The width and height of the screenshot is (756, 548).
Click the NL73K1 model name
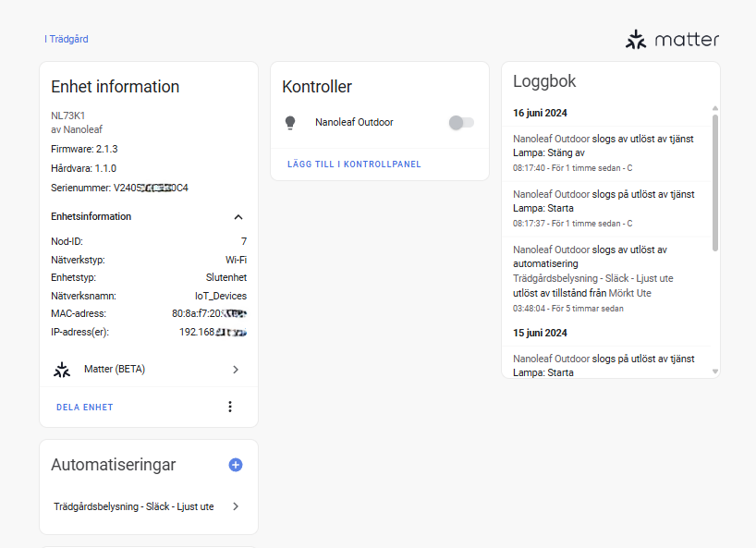pos(68,116)
